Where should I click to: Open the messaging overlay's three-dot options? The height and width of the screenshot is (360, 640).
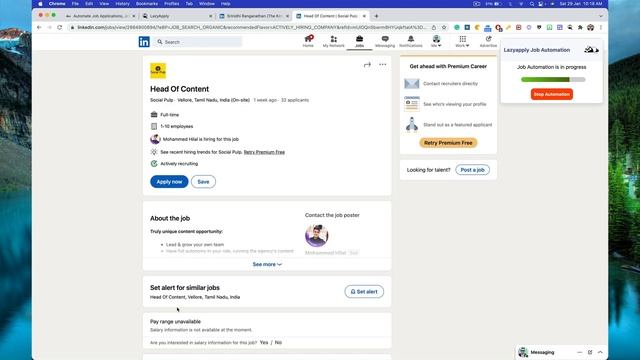(580, 352)
